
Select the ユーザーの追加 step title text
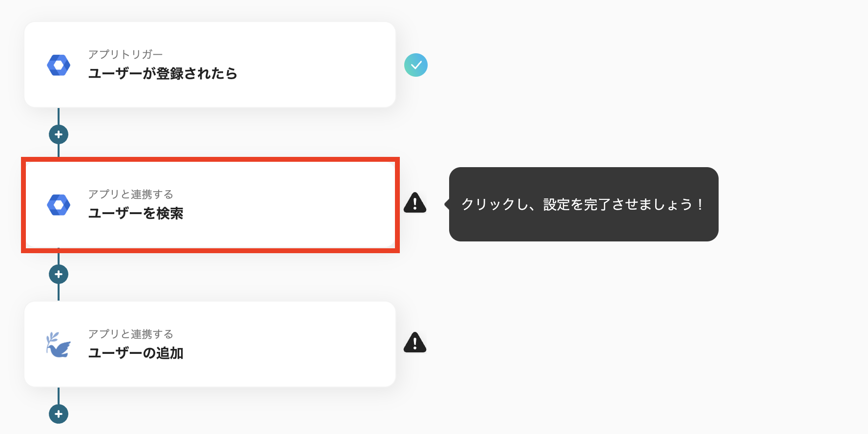(136, 353)
